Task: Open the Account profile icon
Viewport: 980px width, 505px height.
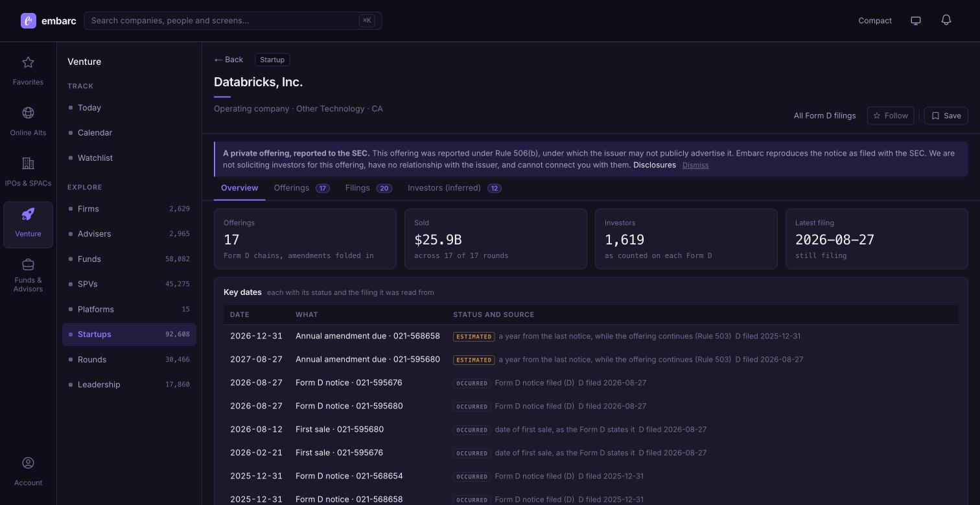Action: (28, 463)
